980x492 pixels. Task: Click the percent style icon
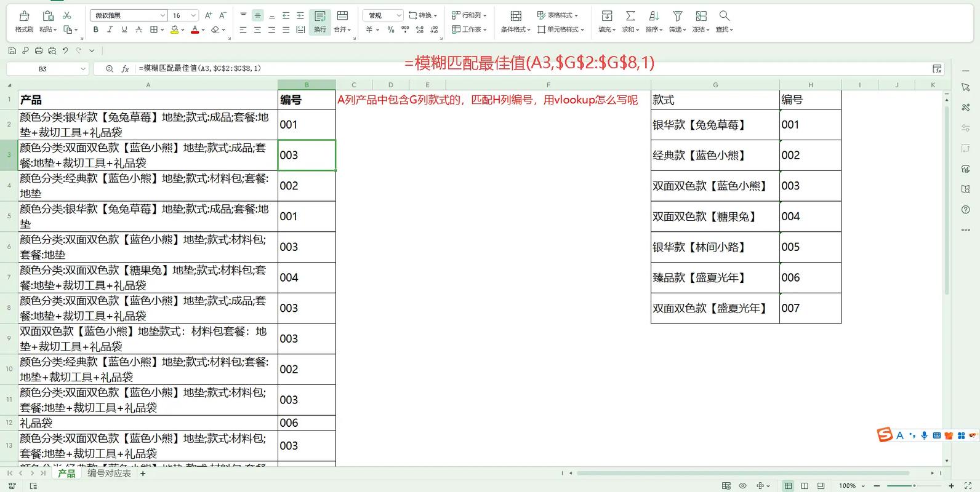pyautogui.click(x=391, y=30)
